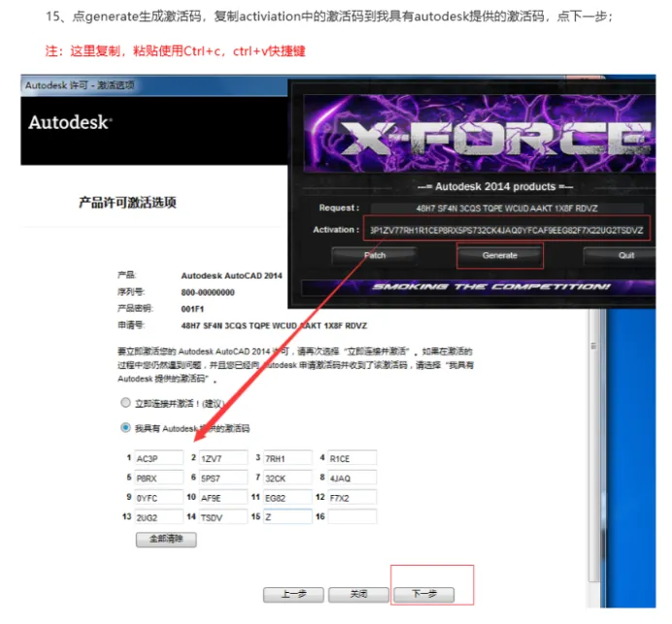Screen dimensions: 672x624
Task: Click the Request field in X-Force window
Action: (507, 208)
